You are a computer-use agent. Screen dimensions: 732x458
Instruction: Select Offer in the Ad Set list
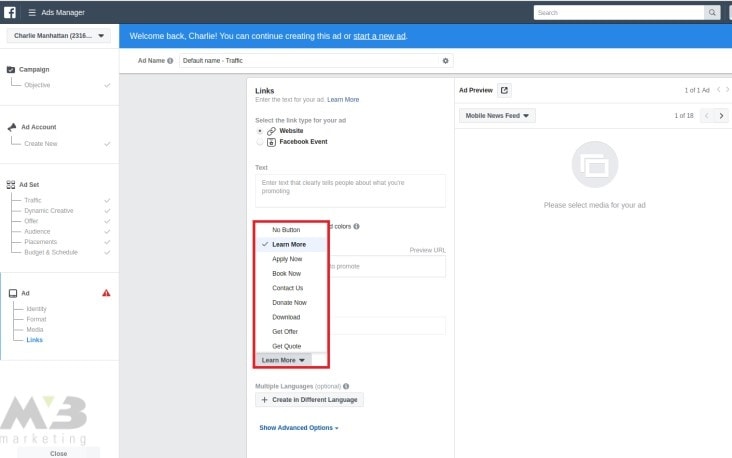(31, 221)
